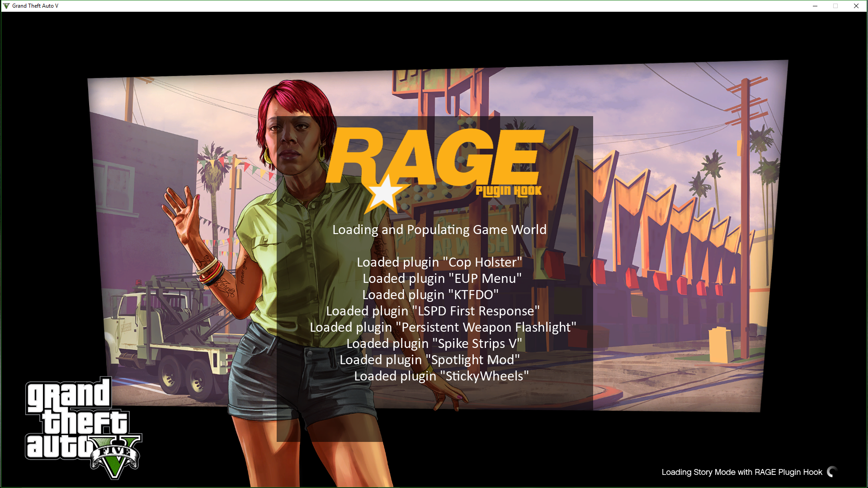Image resolution: width=868 pixels, height=488 pixels.
Task: Click the loading spinner icon
Action: click(x=832, y=472)
